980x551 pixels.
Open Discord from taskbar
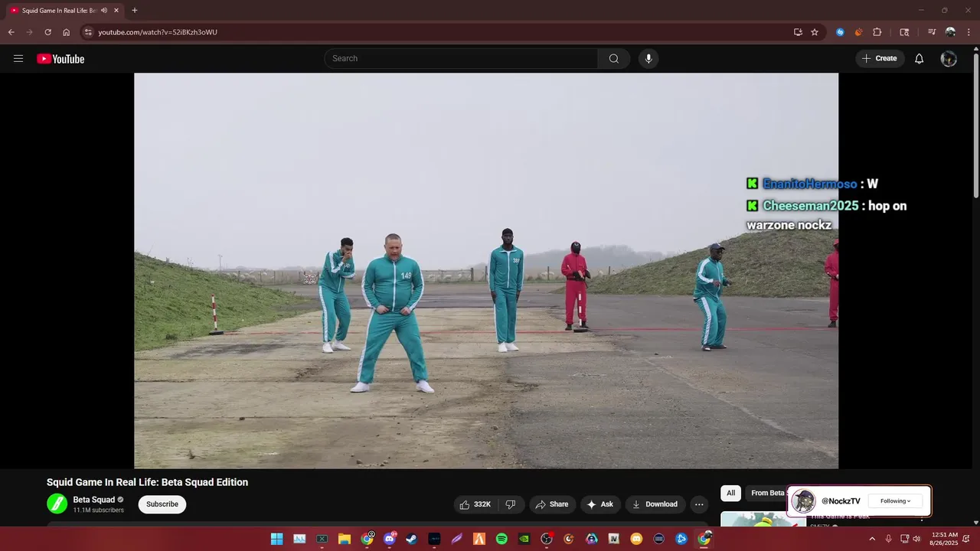(390, 539)
